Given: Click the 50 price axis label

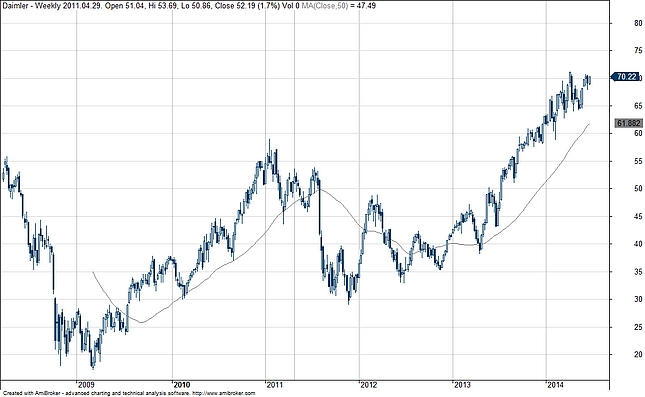Looking at the screenshot, I should pos(638,188).
